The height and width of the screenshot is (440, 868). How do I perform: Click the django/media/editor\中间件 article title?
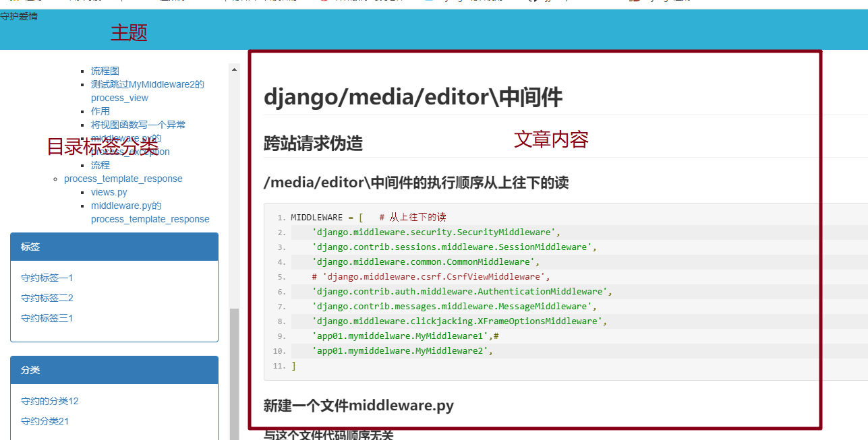(x=413, y=97)
